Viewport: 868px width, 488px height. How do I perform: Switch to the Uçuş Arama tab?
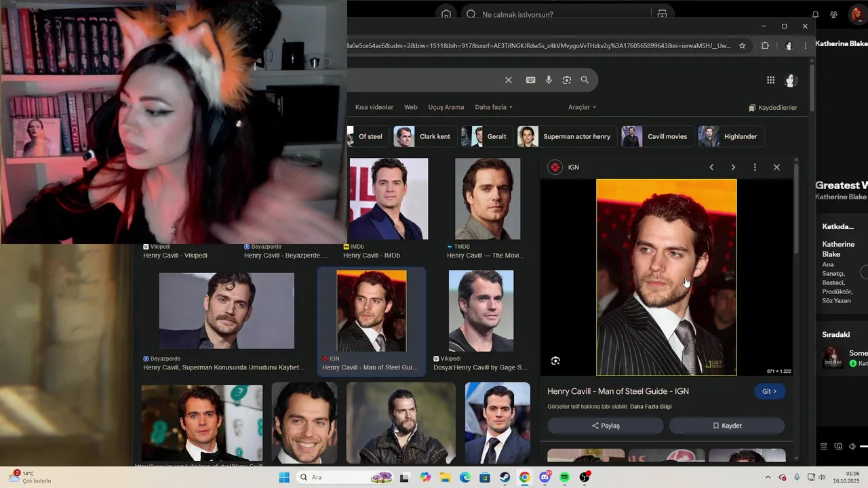coord(446,107)
